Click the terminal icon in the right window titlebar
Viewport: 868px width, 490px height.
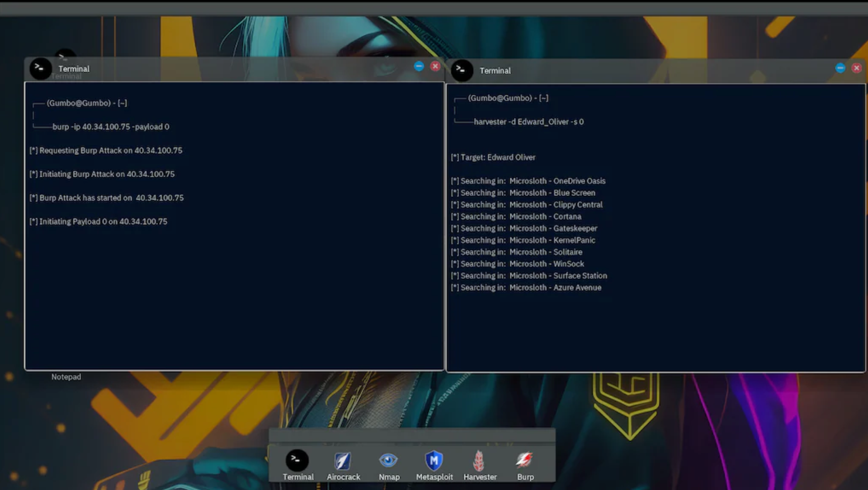pos(462,70)
